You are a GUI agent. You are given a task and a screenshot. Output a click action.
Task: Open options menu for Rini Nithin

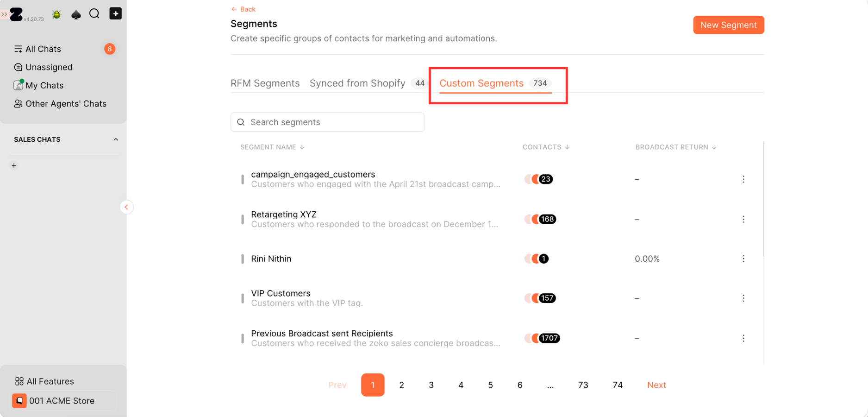point(743,259)
